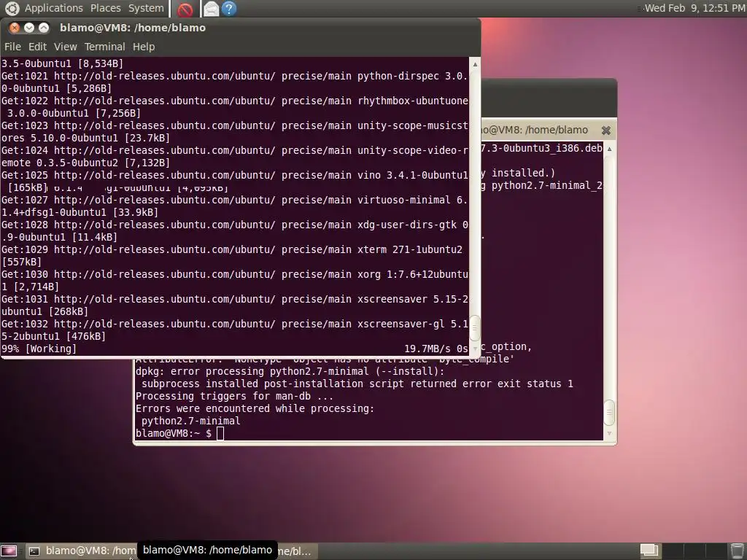Click the 'Get:1028' xdg-user-dirs-gtk line
This screenshot has height=560, width=747.
[x=234, y=225]
